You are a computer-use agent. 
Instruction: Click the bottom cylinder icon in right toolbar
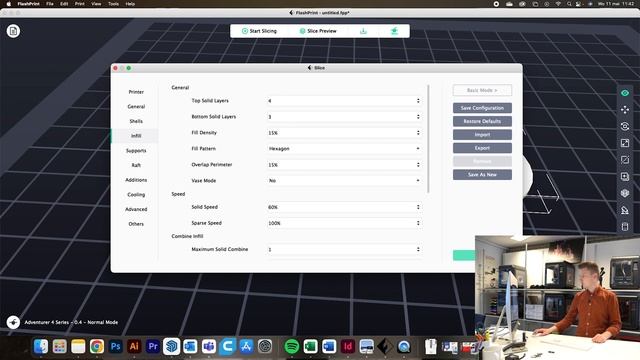tap(625, 227)
